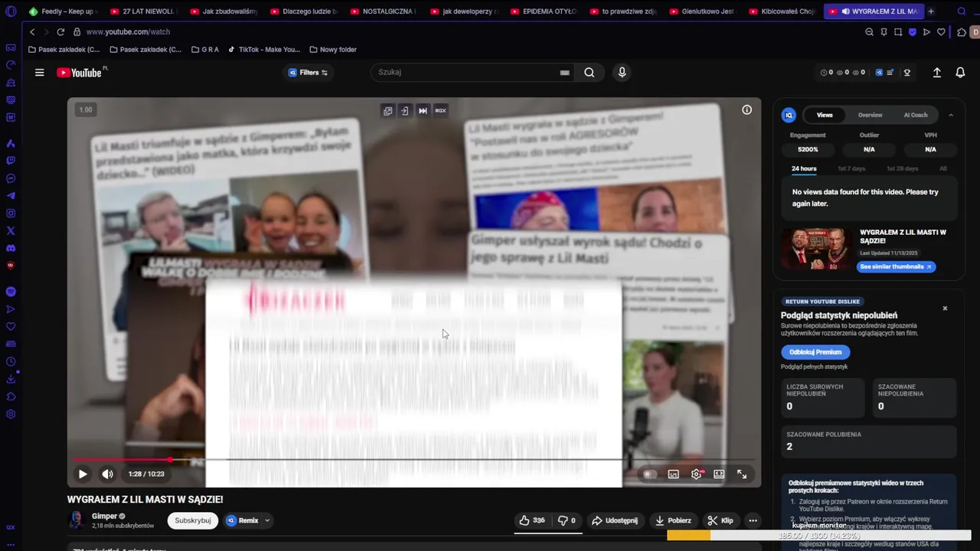This screenshot has height=551, width=980.
Task: Focus the Szukaj search field
Action: coord(467,73)
